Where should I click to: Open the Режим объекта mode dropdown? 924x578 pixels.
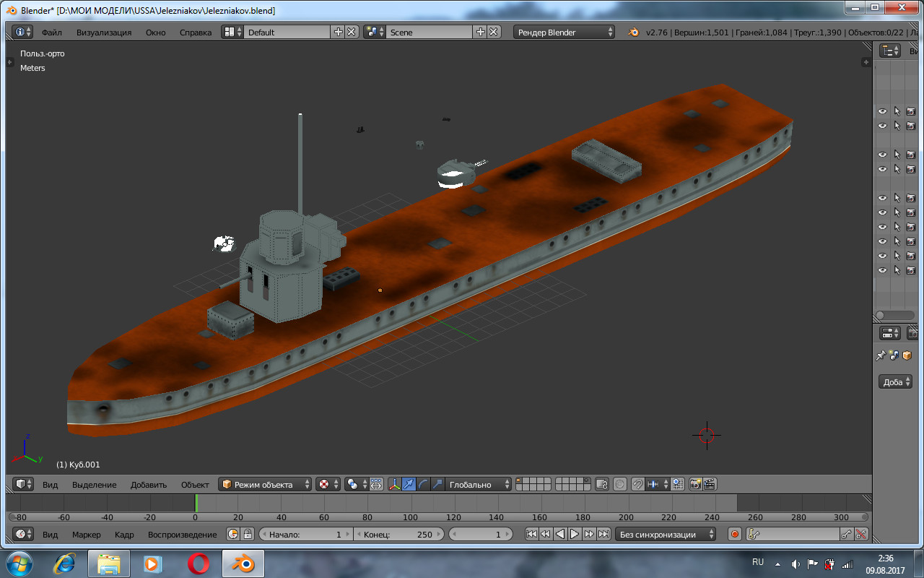click(x=266, y=484)
